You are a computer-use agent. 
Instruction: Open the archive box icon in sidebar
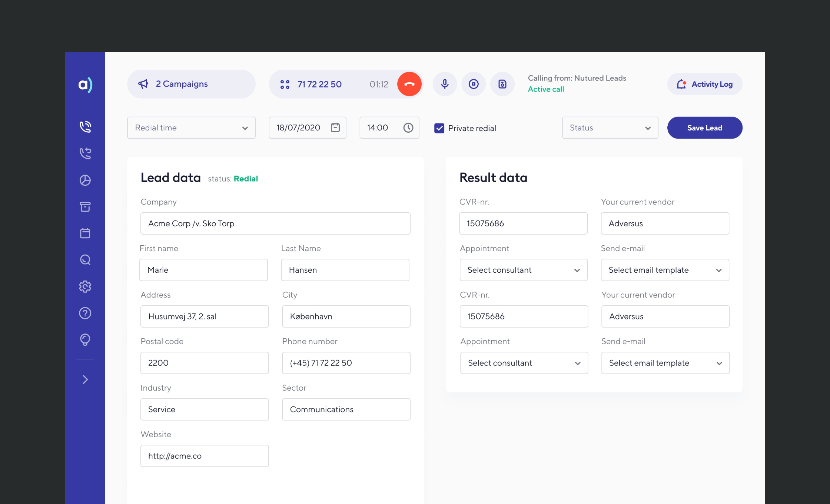[x=85, y=207]
